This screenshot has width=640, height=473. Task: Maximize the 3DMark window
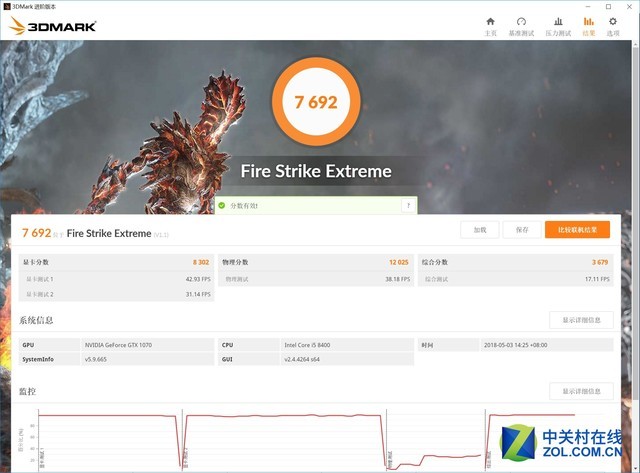coord(608,7)
